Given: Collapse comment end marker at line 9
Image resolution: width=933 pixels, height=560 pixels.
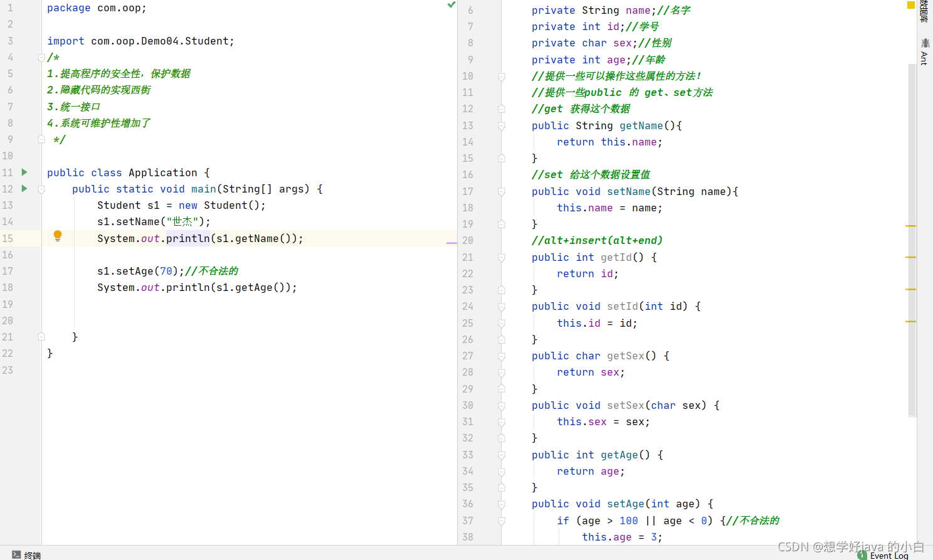Looking at the screenshot, I should (41, 139).
